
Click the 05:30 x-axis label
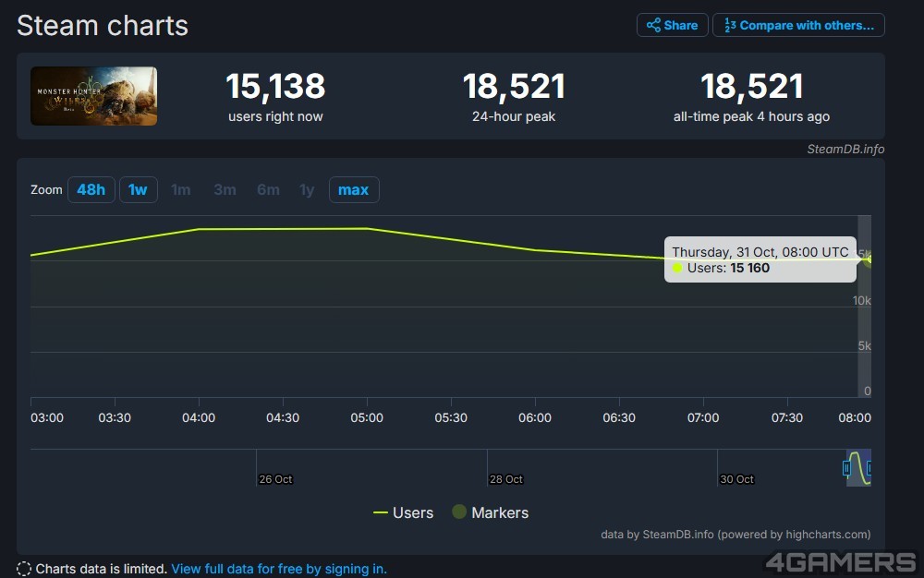coord(451,417)
